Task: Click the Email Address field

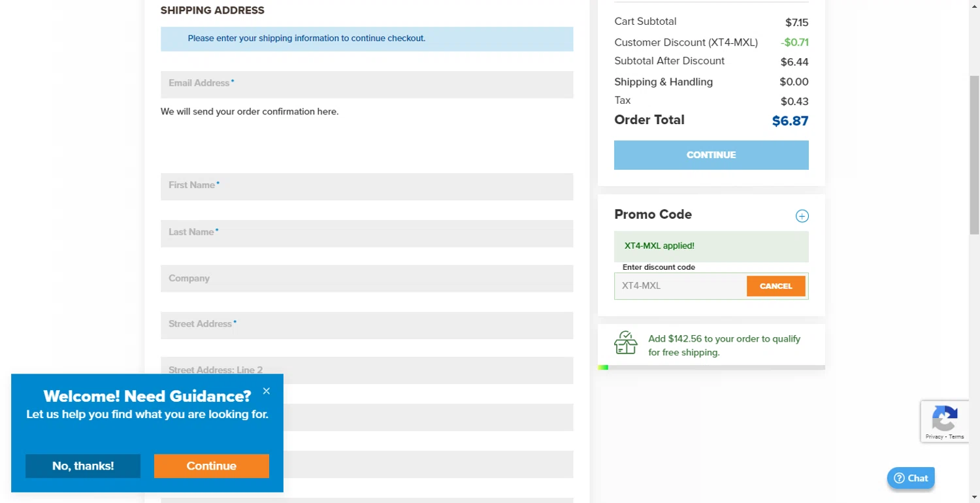Action: pos(367,84)
